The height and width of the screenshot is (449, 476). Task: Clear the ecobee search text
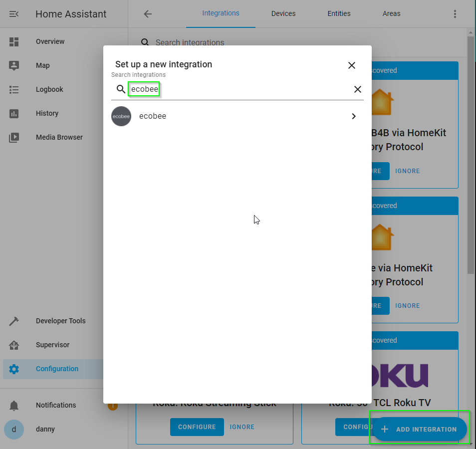(358, 89)
